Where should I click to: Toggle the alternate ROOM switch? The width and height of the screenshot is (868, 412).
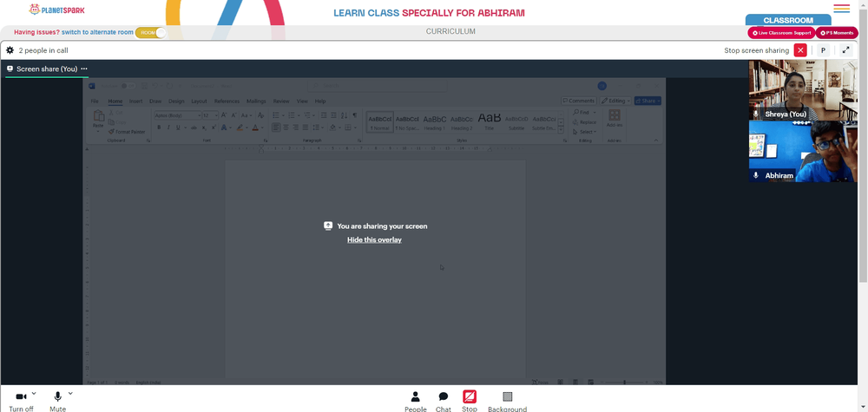point(150,33)
